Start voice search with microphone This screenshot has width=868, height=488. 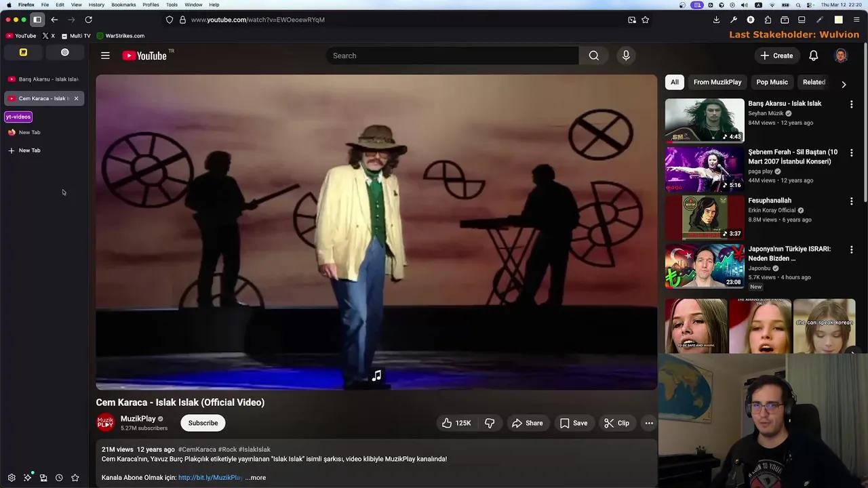click(x=626, y=56)
